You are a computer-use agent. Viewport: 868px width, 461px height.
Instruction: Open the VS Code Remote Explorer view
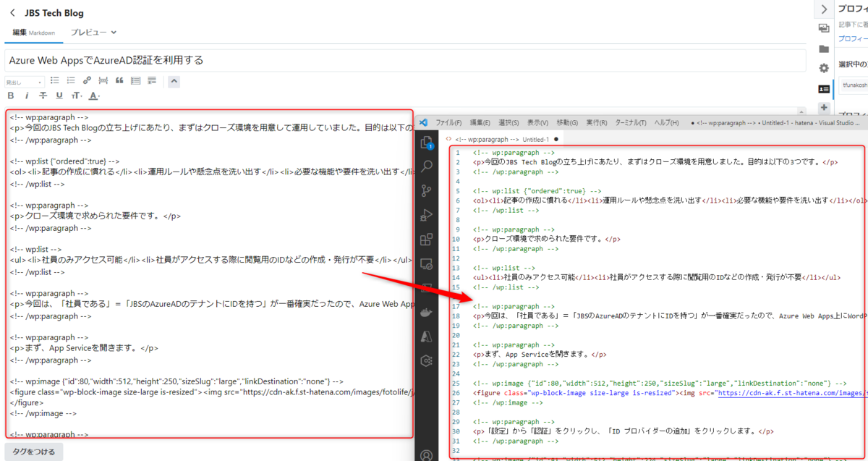click(x=427, y=264)
